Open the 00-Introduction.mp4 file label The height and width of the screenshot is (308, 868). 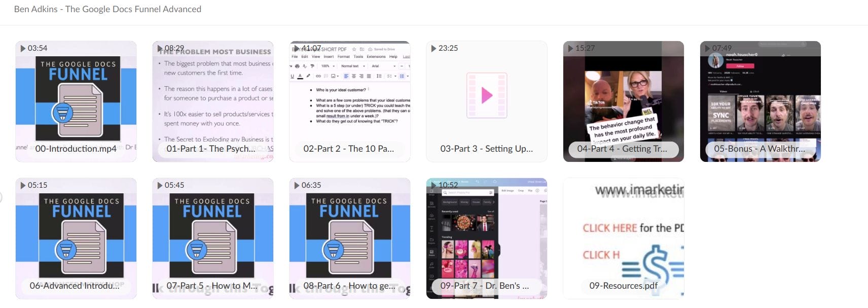pyautogui.click(x=76, y=149)
